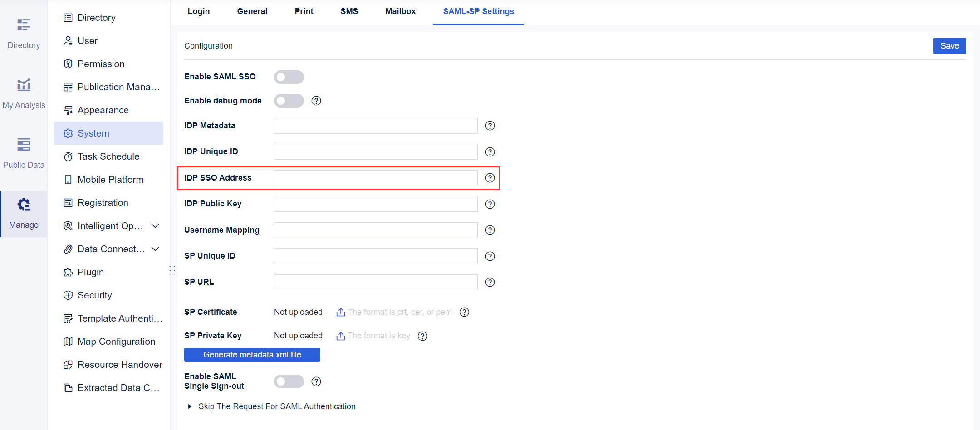The width and height of the screenshot is (980, 430).
Task: Select the Public Data sidebar icon
Action: tap(24, 152)
